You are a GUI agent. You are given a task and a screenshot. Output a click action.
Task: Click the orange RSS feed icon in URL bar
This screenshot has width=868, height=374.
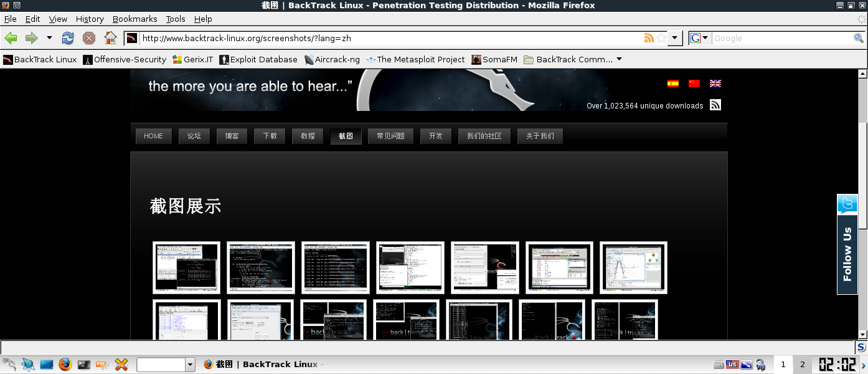tap(649, 38)
